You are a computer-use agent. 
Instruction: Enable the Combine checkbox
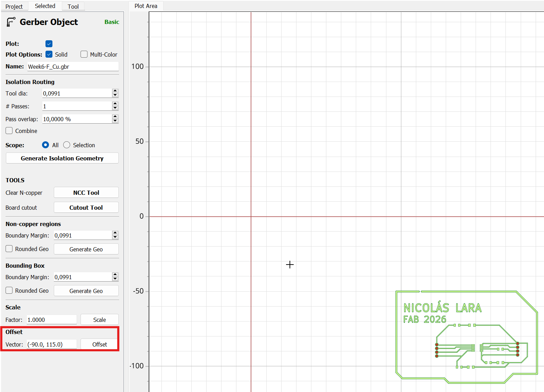pyautogui.click(x=9, y=131)
